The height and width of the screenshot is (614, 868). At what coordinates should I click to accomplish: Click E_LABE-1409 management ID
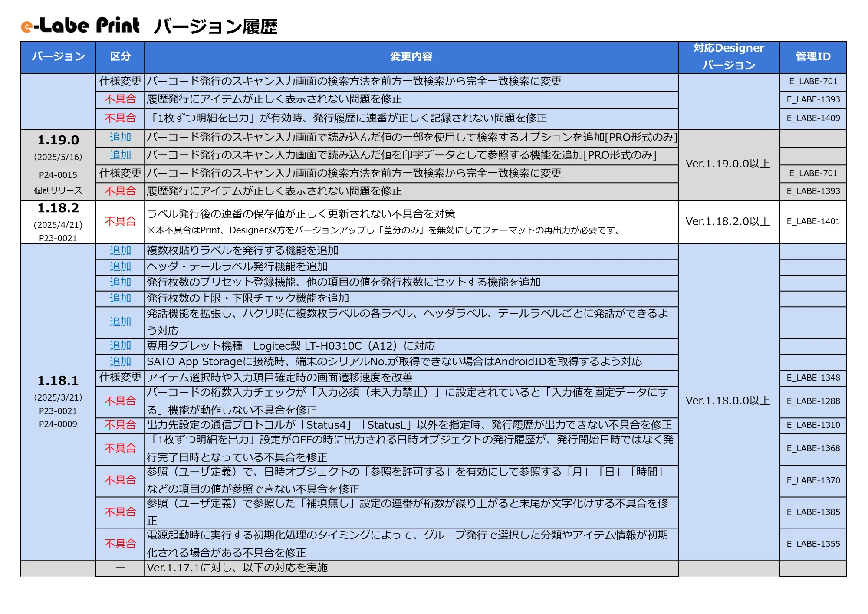(x=813, y=118)
